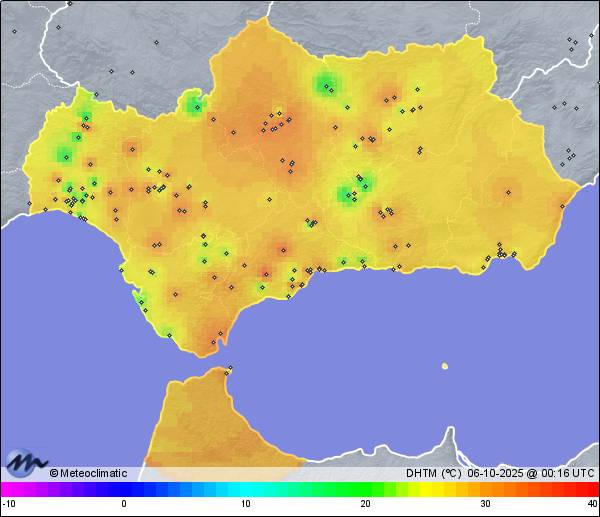Click the 20 label on the legend

click(x=365, y=504)
